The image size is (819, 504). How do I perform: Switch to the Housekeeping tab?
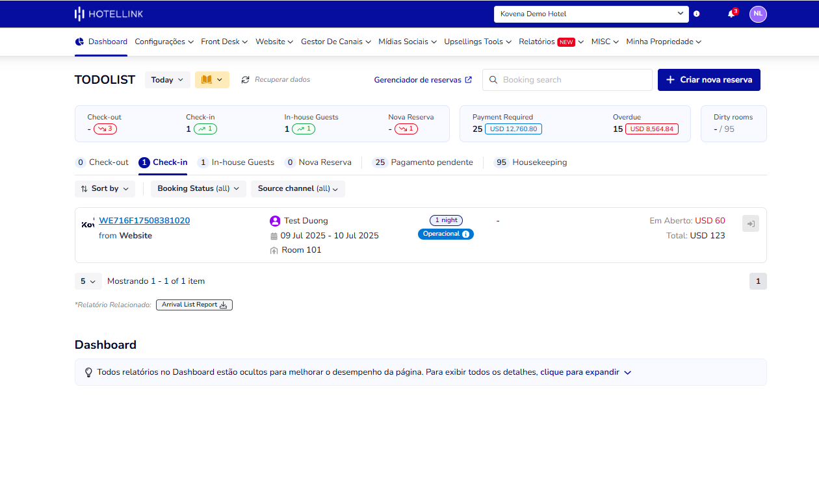click(x=530, y=162)
